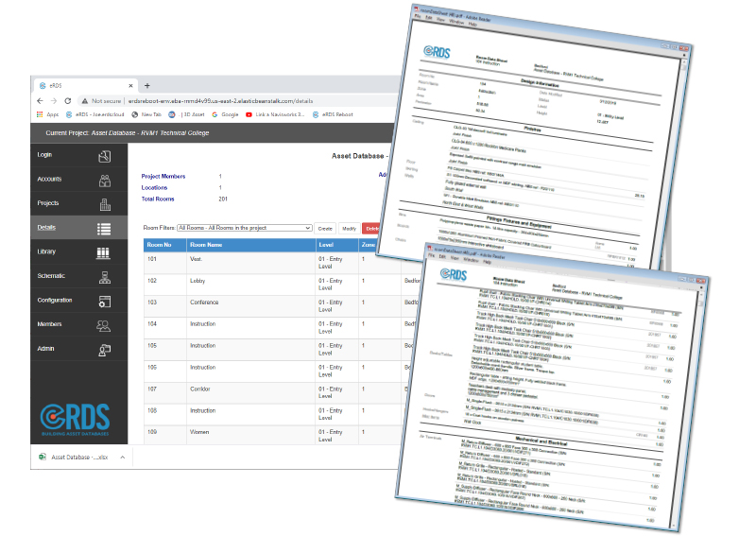Image resolution: width=756 pixels, height=536 pixels.
Task: Open the Library shelf icon
Action: click(103, 252)
